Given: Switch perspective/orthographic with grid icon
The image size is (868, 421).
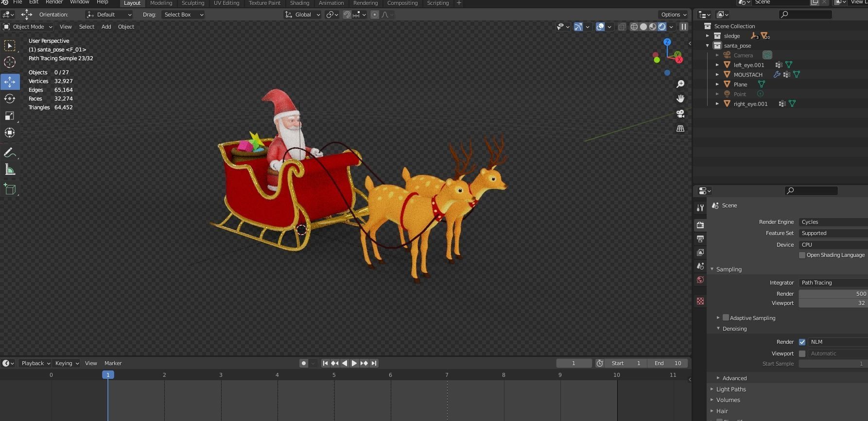Looking at the screenshot, I should [x=680, y=128].
